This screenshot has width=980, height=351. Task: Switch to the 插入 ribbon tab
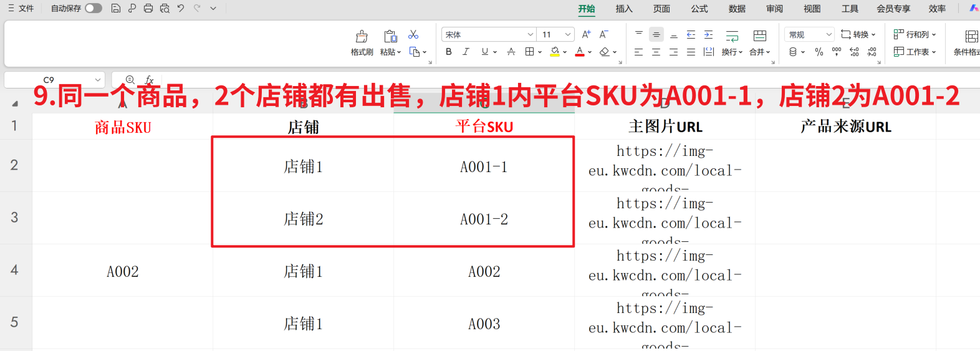(624, 9)
